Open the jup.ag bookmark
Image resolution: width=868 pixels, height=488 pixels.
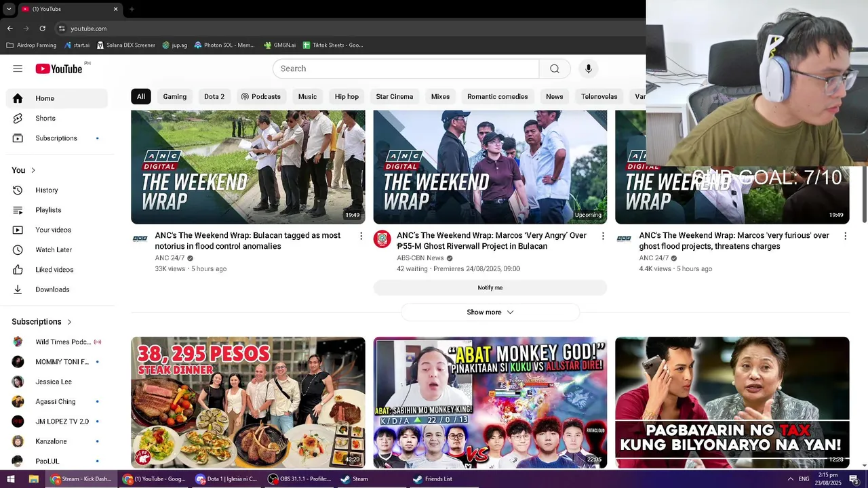point(175,45)
